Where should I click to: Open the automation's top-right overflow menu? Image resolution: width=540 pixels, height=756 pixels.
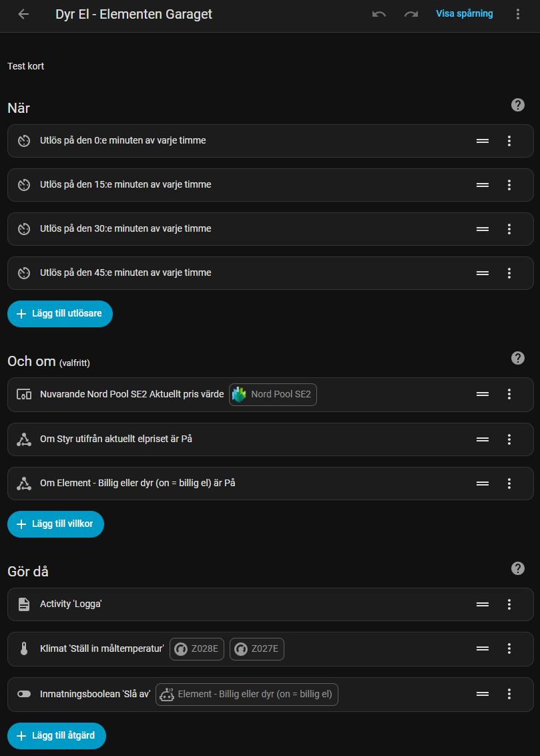518,14
